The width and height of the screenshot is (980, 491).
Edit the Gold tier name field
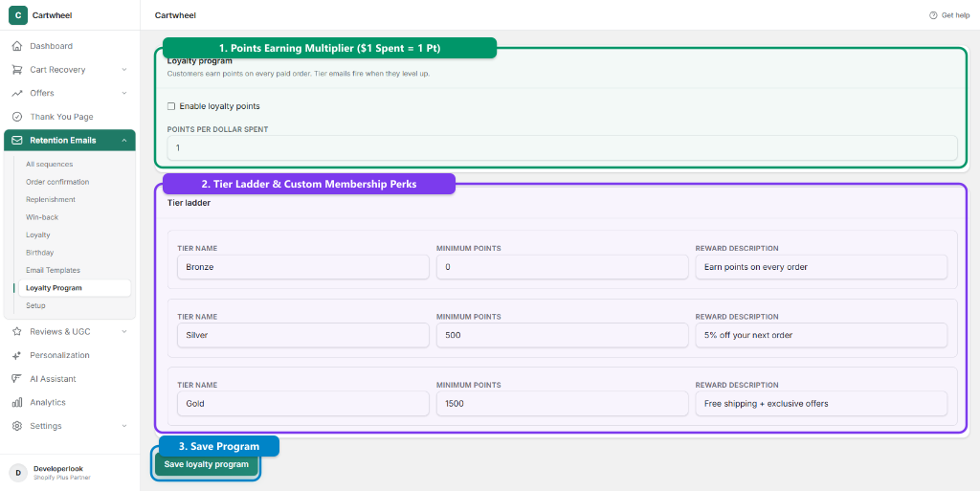[303, 404]
